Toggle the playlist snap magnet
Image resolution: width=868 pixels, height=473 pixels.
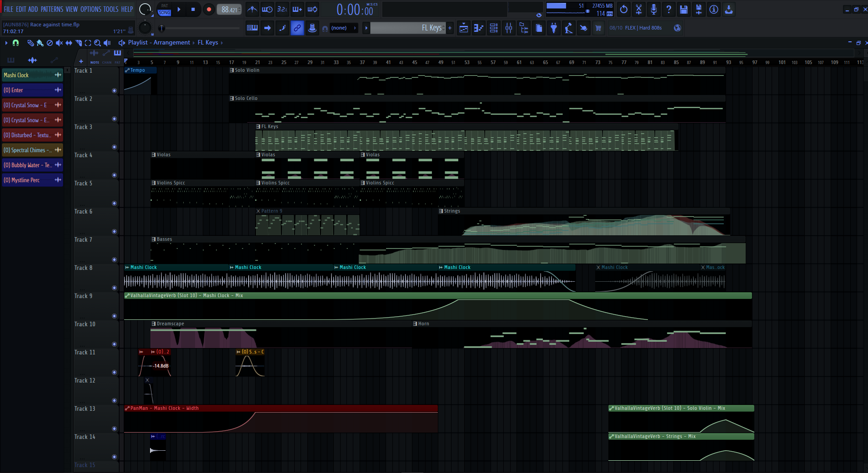tap(15, 43)
